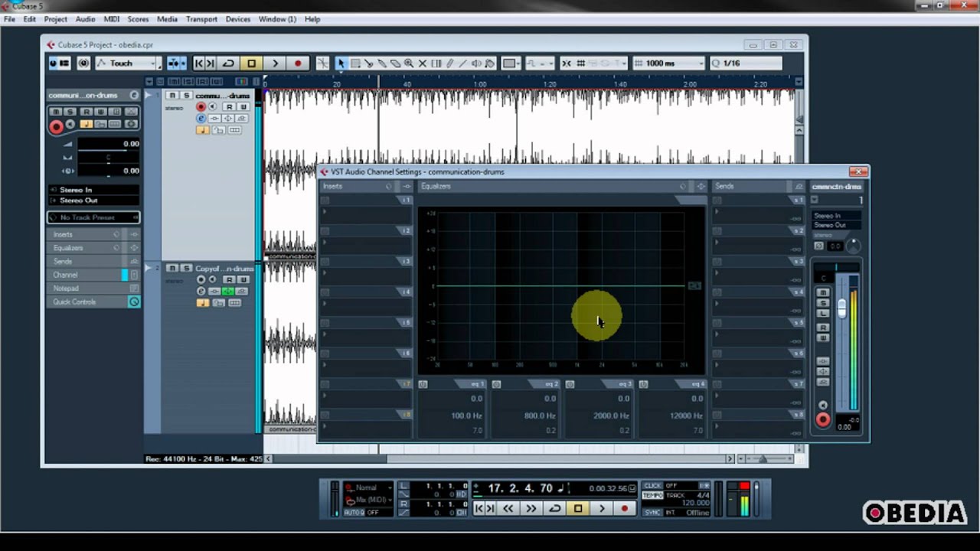Click the project horizontal zoom slider

(x=763, y=458)
